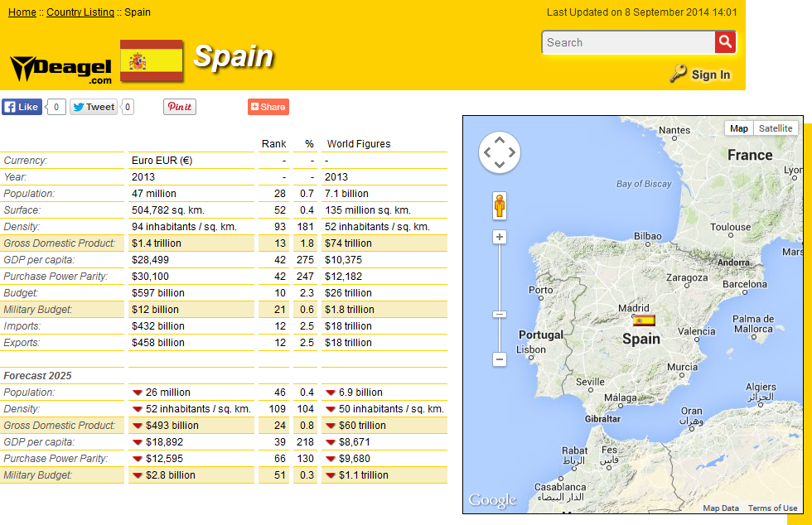Open the Home breadcrumb link
This screenshot has height=525, width=812.
click(22, 12)
